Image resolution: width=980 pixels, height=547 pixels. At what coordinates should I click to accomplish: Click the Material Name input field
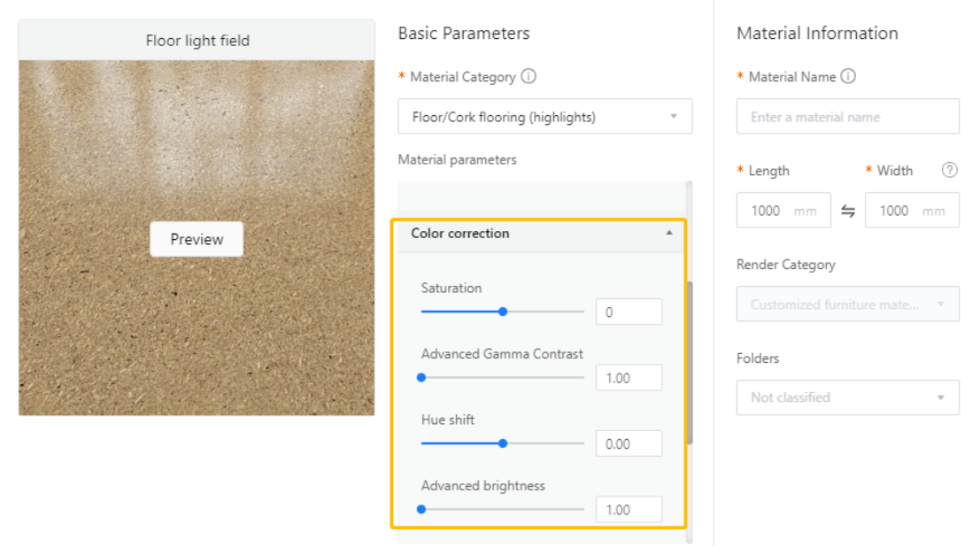(x=847, y=117)
